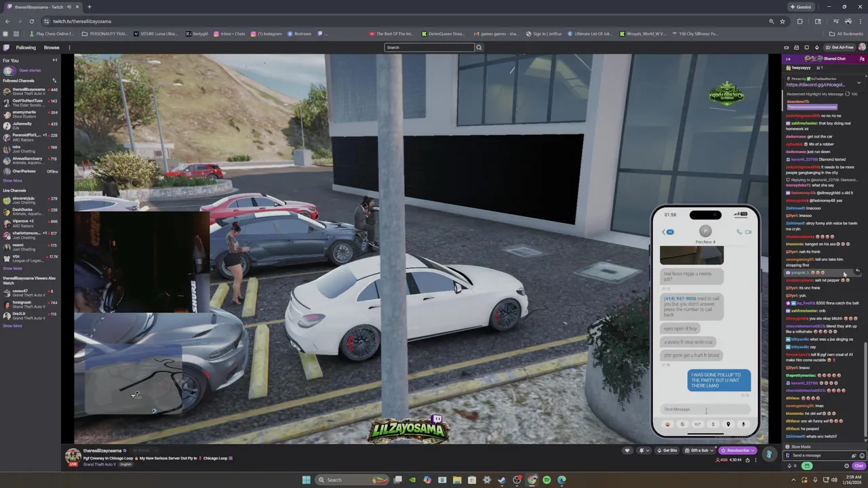
Task: Open the Following tab
Action: (x=26, y=47)
